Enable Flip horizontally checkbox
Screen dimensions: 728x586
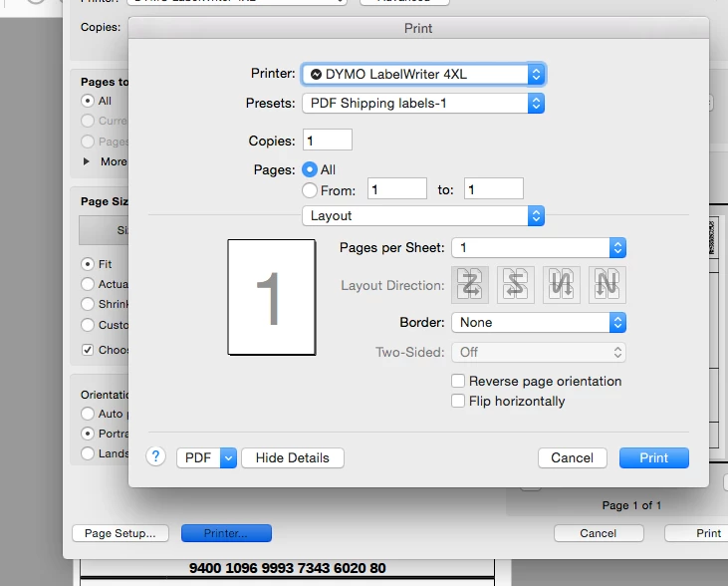point(458,401)
